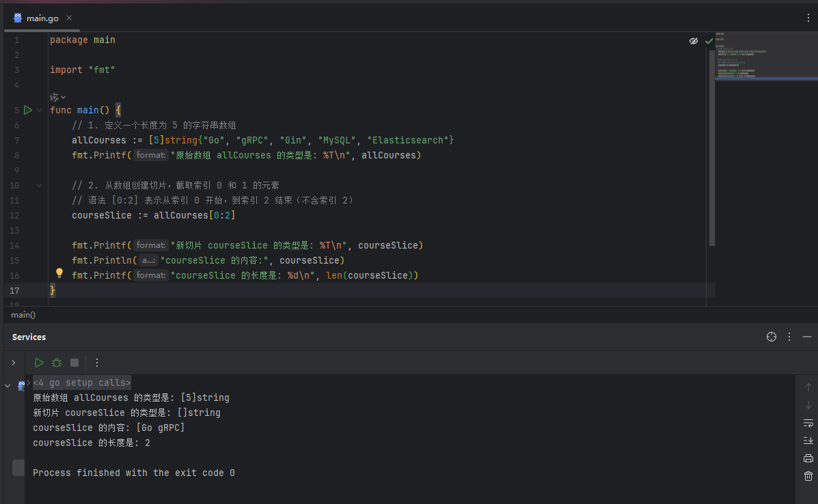Expand the Services tree sidebar chevron
The width and height of the screenshot is (818, 504).
[x=14, y=363]
